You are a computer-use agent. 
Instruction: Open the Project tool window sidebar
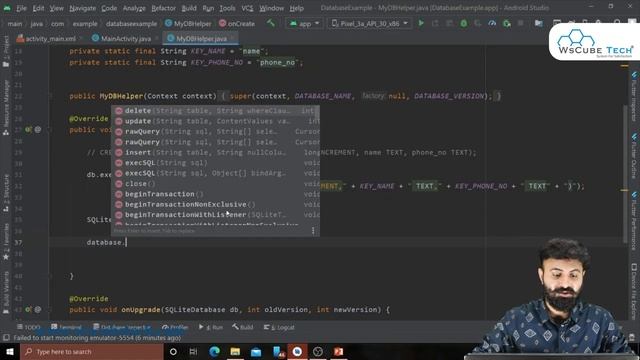(x=6, y=52)
